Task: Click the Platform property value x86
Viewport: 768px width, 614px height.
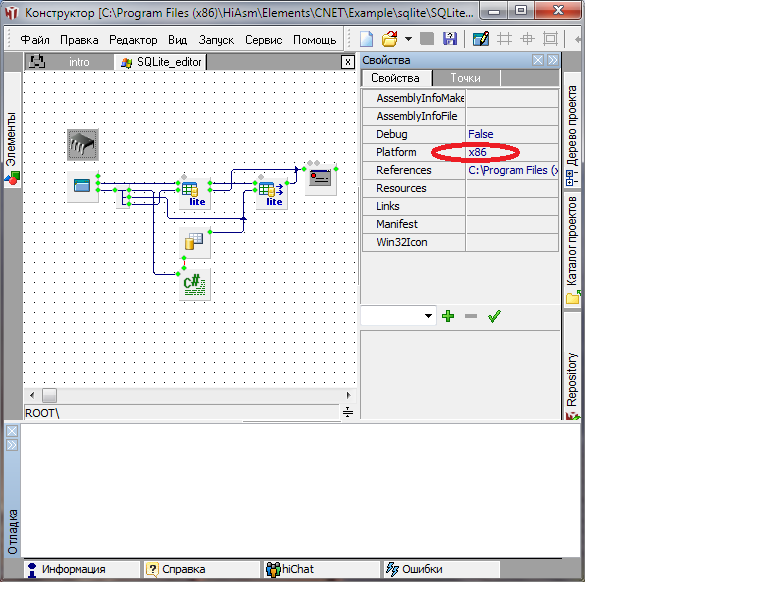Action: point(476,152)
